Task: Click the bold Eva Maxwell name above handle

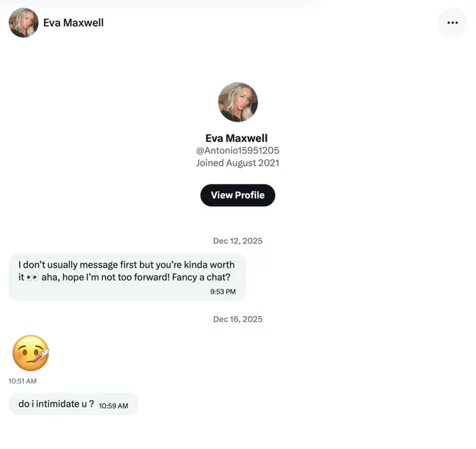Action: pos(237,138)
